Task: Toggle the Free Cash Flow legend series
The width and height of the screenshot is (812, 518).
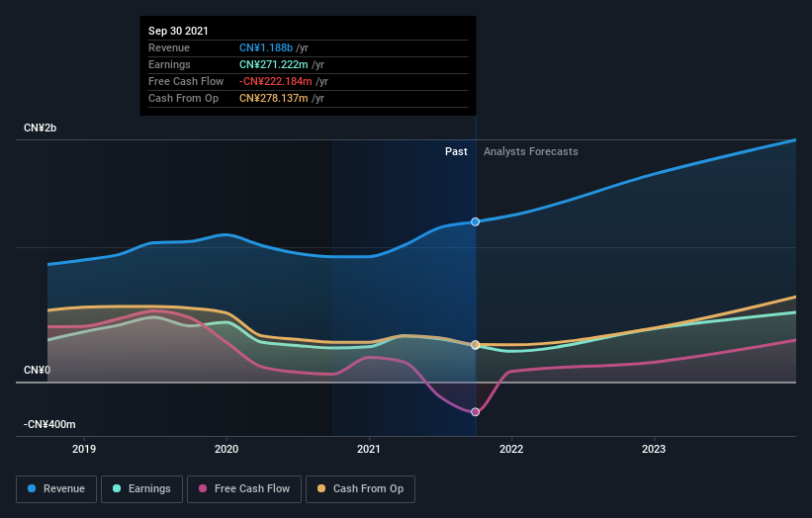Action: pyautogui.click(x=244, y=489)
